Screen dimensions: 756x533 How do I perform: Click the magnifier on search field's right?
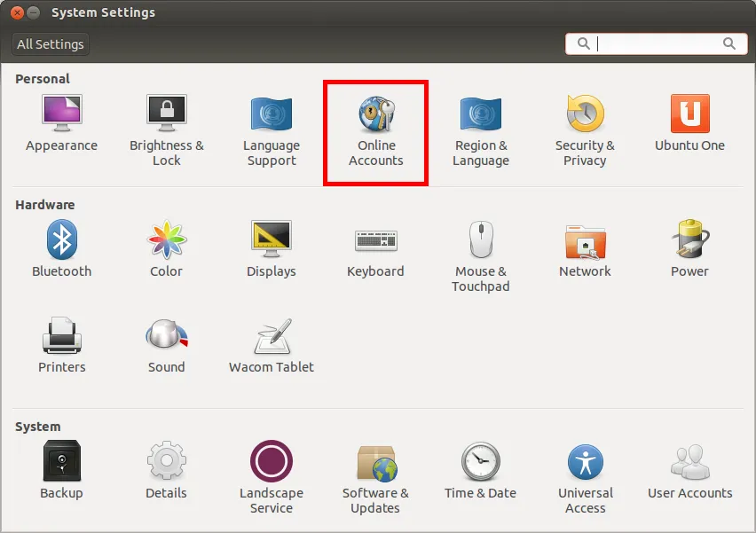pos(729,43)
